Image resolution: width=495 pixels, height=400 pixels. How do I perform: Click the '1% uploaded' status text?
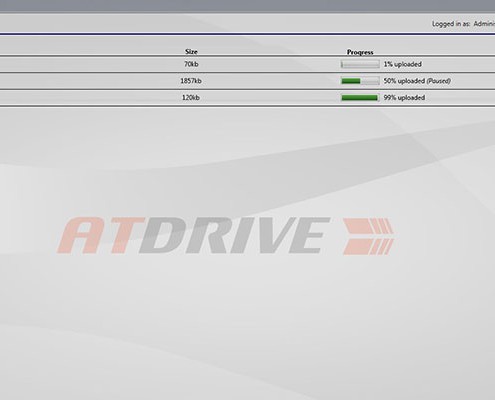[402, 64]
